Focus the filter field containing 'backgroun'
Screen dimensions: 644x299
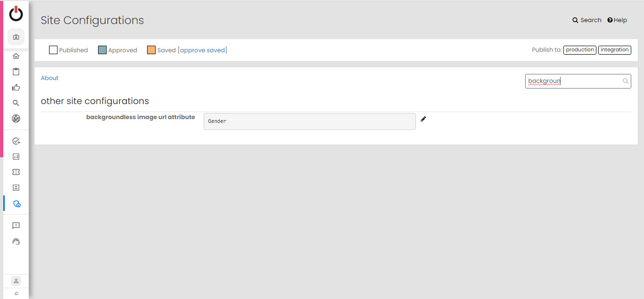[578, 81]
